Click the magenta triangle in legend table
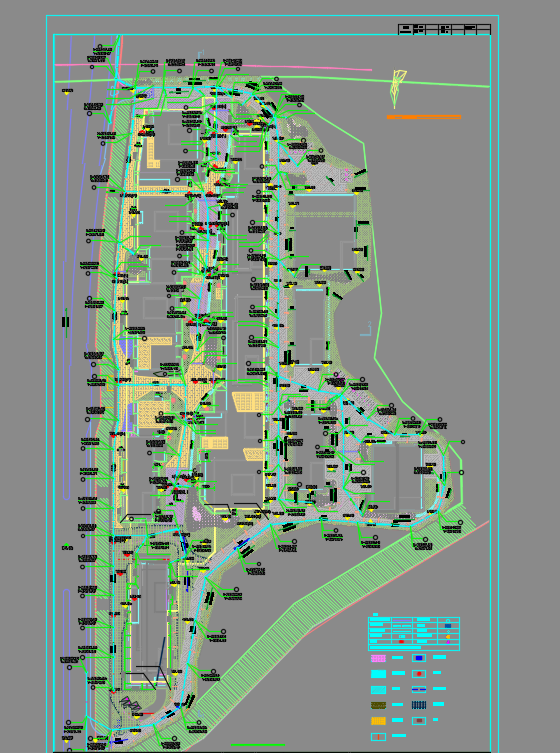Screen dimensions: 560x753 coord(448,642)
